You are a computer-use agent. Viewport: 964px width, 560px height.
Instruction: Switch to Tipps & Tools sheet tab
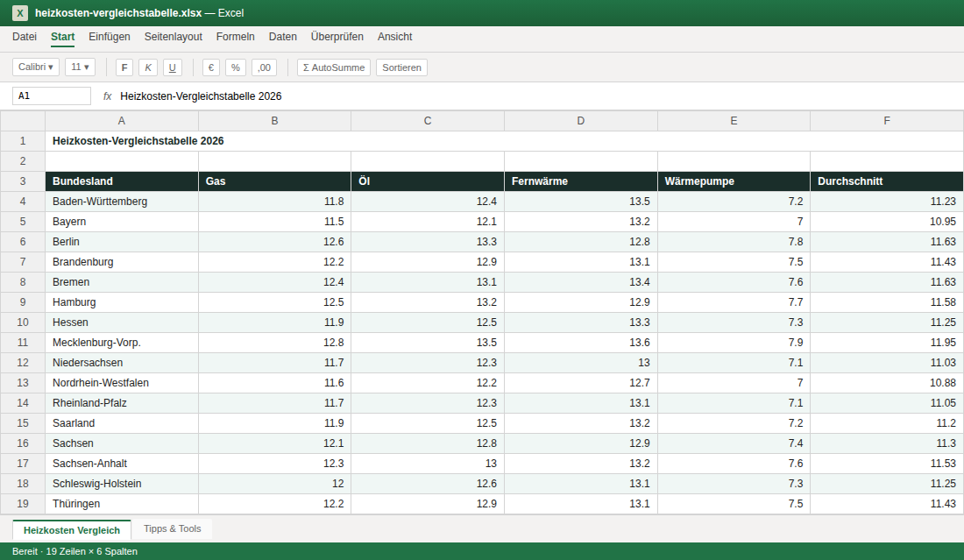click(x=172, y=528)
